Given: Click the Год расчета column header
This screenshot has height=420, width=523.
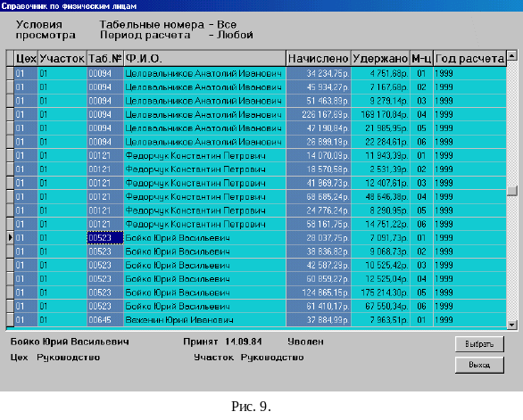Looking at the screenshot, I should [469, 59].
